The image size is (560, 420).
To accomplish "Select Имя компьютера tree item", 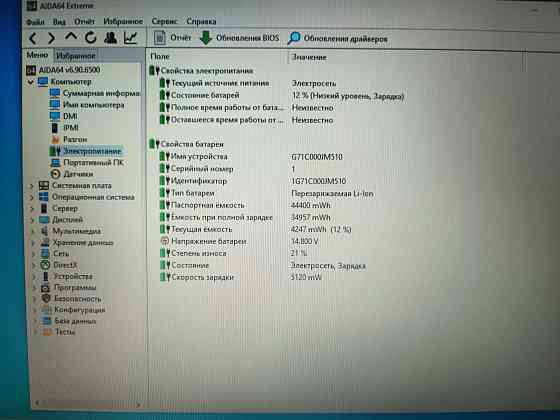I will (x=87, y=105).
